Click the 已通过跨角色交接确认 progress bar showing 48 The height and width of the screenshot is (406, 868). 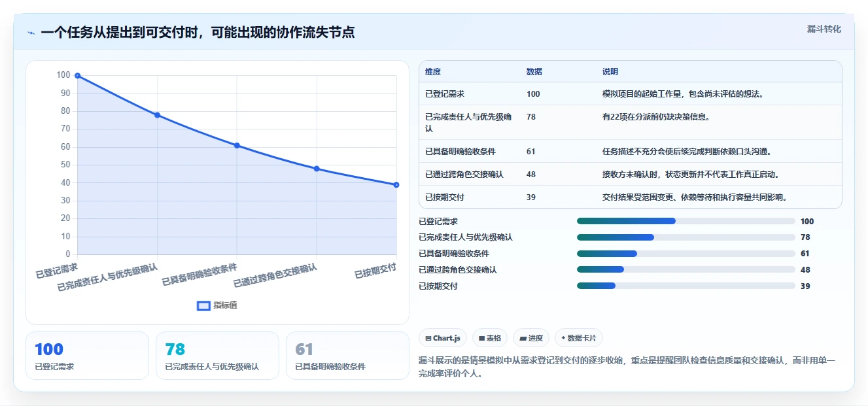(686, 269)
